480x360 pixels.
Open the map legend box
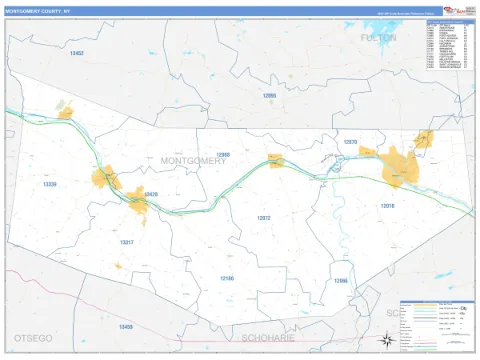pos(437,326)
